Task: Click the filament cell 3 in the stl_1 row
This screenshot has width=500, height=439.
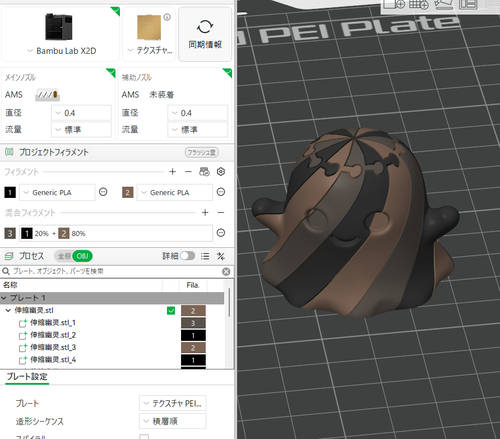Action: pyautogui.click(x=193, y=323)
